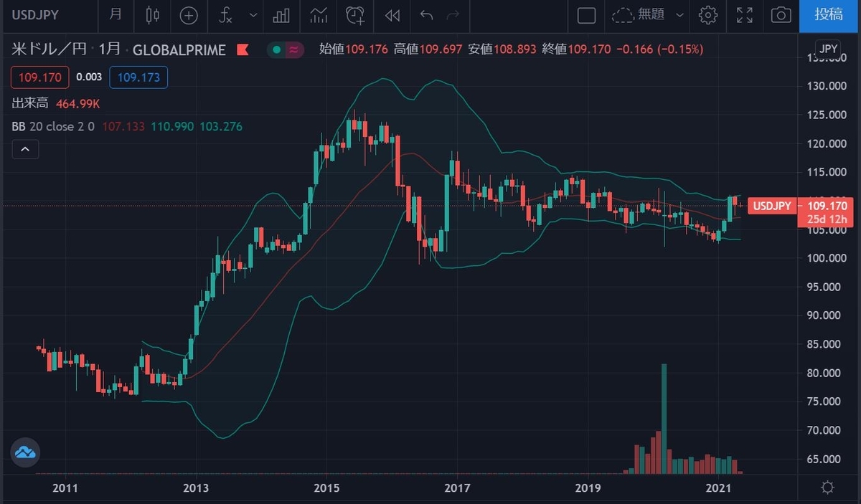Create an alert with the alarm clock icon
861x504 pixels.
point(354,15)
